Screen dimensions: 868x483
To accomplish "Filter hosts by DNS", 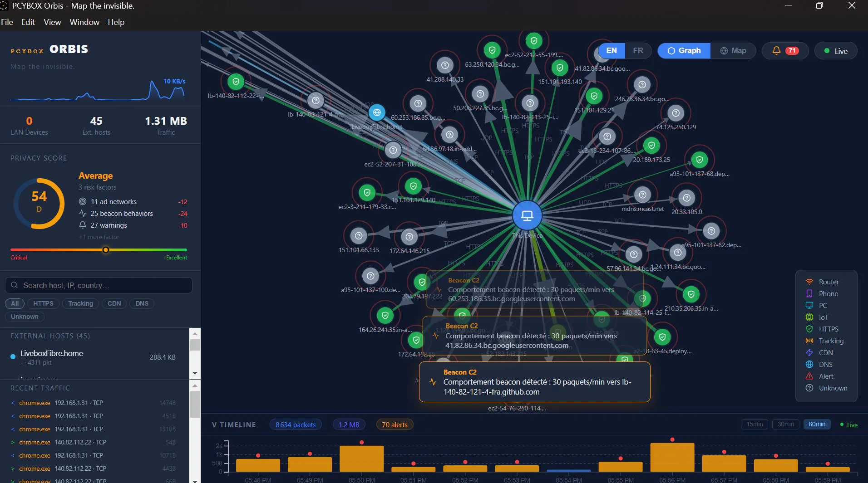I will coord(142,304).
